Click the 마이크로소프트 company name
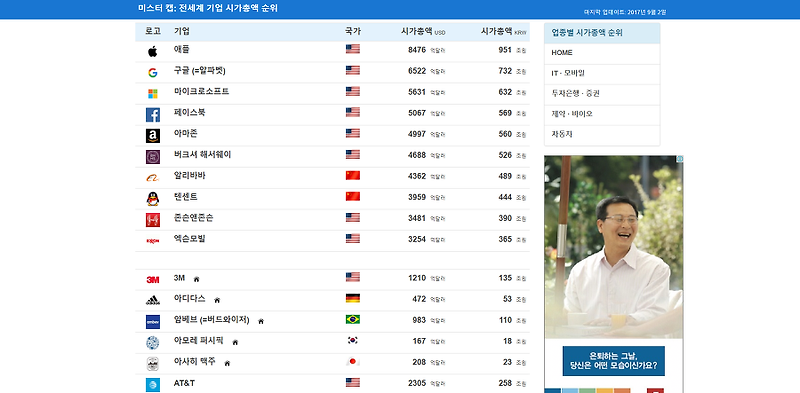The width and height of the screenshot is (800, 393). [202, 91]
